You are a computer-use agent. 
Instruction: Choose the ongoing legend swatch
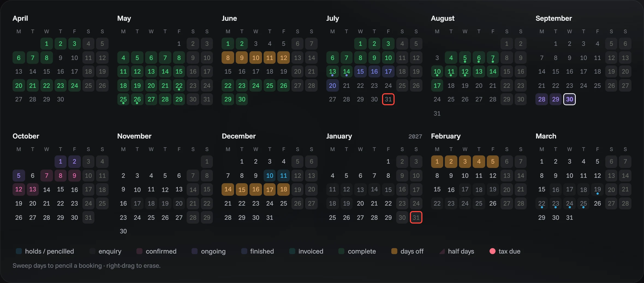coord(195,251)
